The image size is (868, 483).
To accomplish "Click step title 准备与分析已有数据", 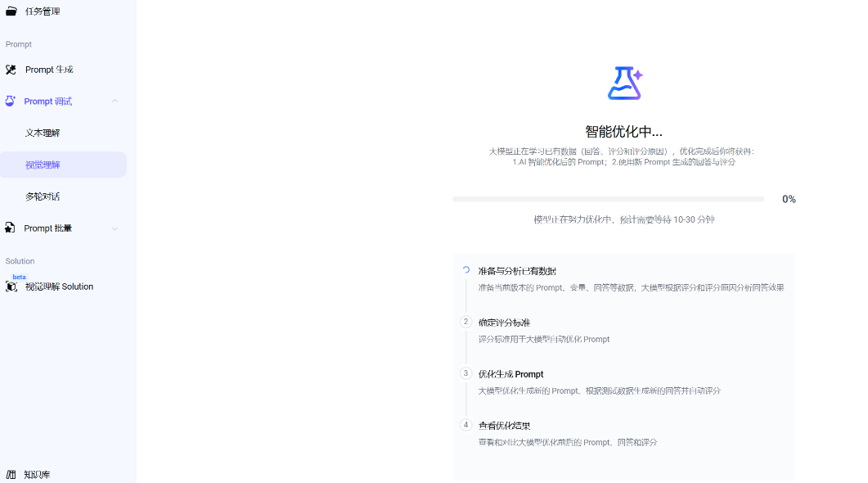I will pos(517,271).
